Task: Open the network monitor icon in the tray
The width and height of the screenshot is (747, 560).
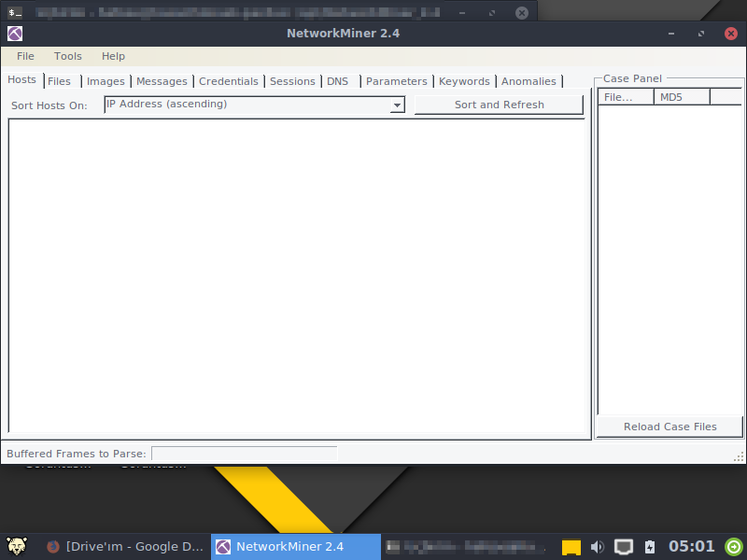Action: coord(623,547)
